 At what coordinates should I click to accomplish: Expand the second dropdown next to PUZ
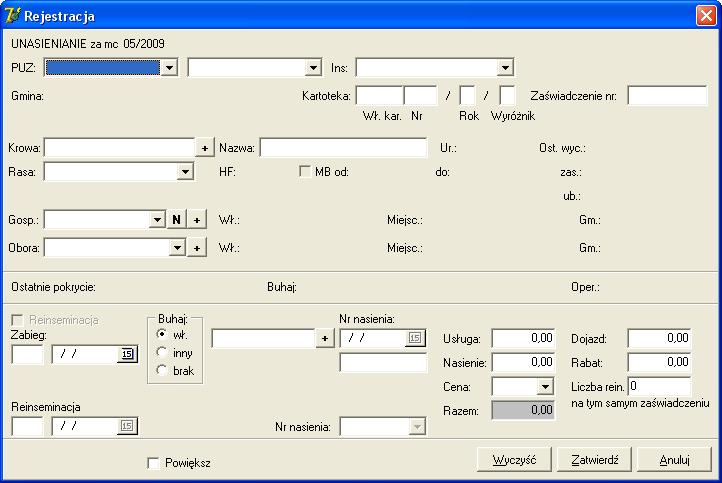313,68
